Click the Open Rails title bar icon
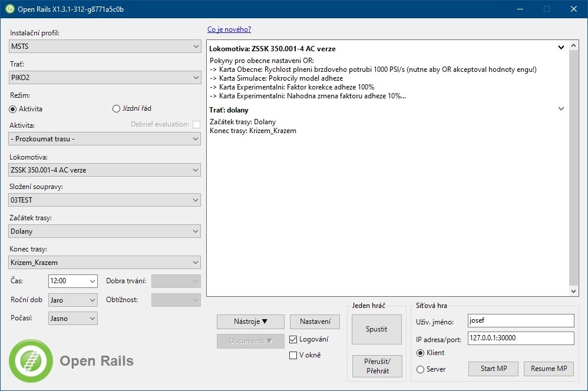 pyautogui.click(x=10, y=9)
